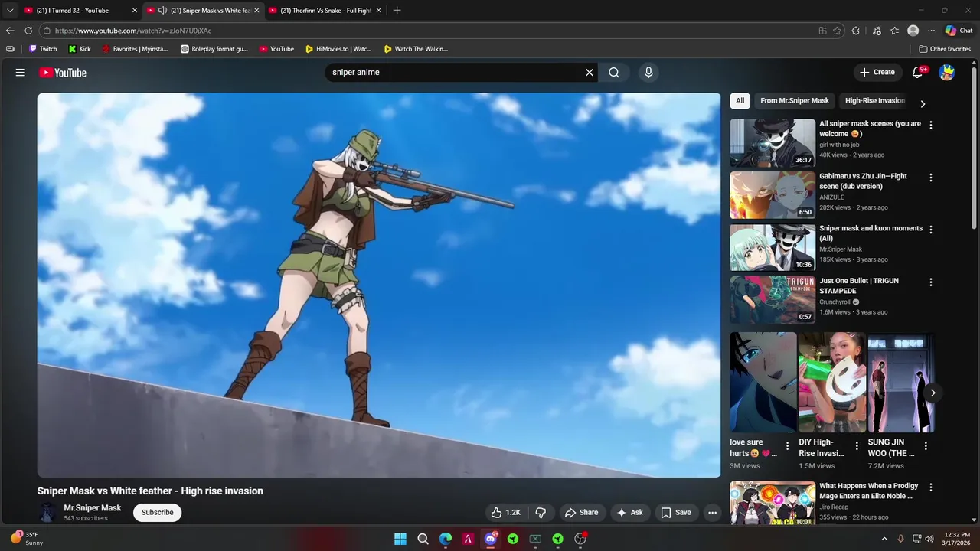Click the search magnifier button

click(614, 72)
